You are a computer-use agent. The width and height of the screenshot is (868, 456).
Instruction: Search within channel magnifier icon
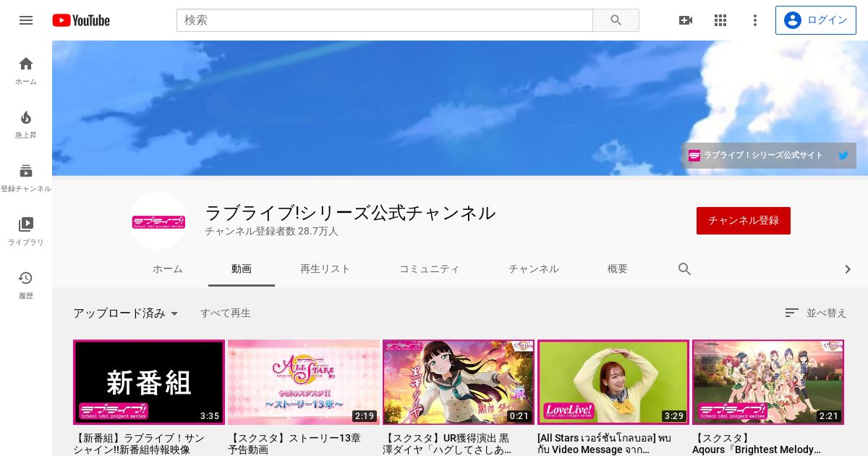click(x=685, y=269)
